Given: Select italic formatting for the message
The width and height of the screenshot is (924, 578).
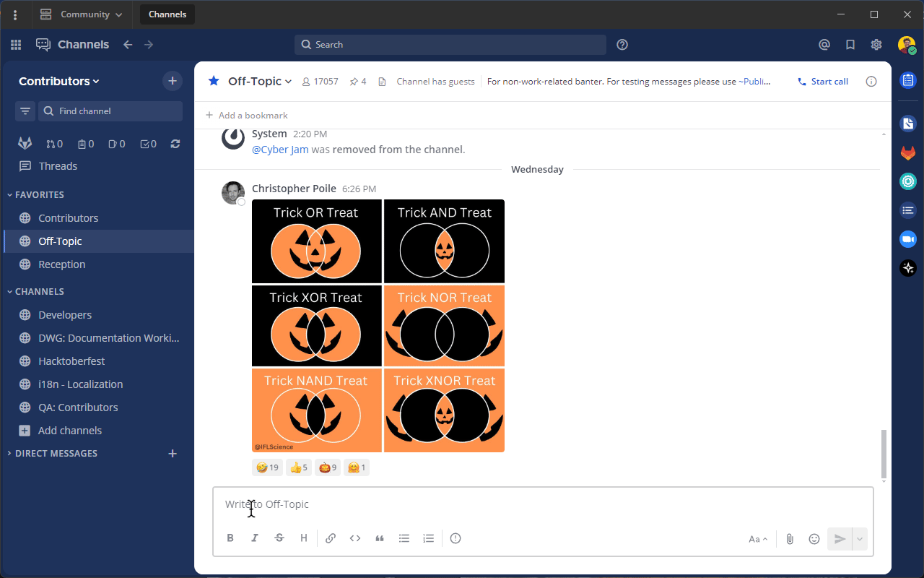Looking at the screenshot, I should pyautogui.click(x=255, y=538).
